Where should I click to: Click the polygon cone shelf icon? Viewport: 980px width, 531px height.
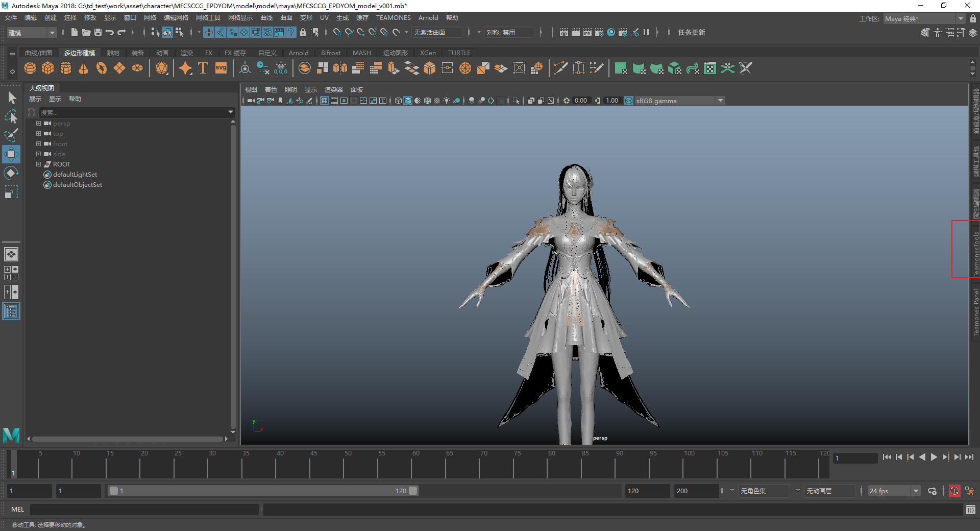pos(84,68)
